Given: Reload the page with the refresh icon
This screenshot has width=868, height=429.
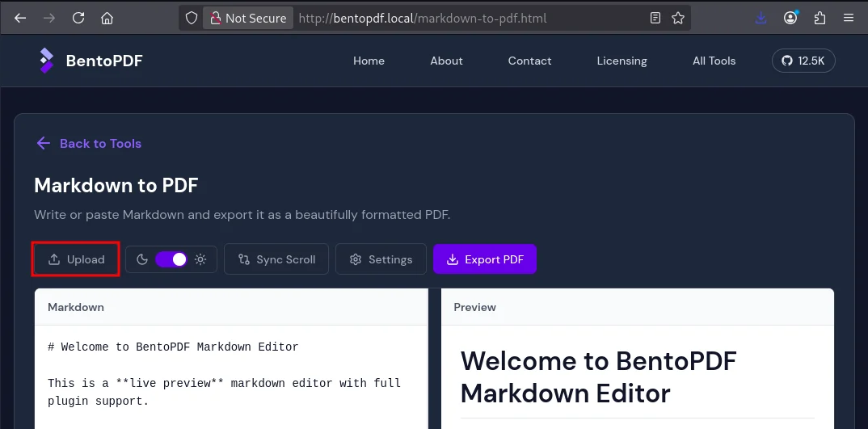Looking at the screenshot, I should coord(78,19).
